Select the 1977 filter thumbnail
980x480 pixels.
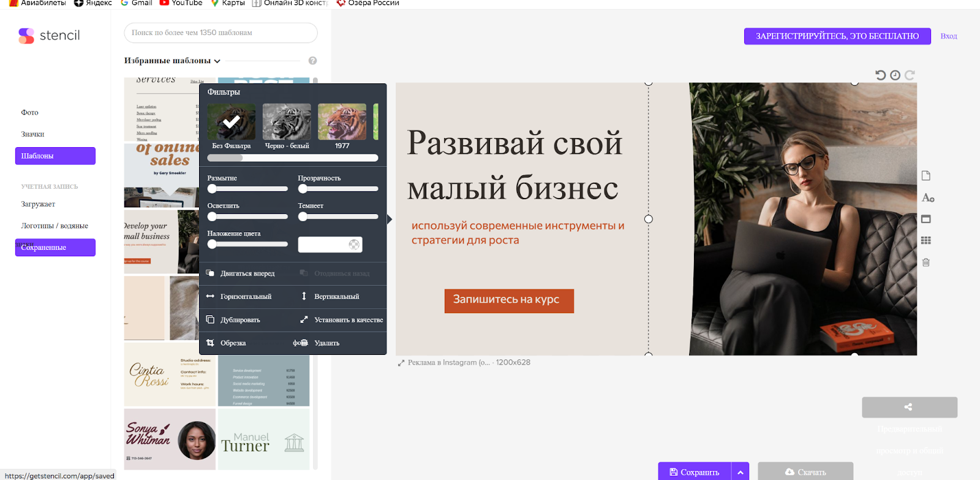tap(342, 122)
